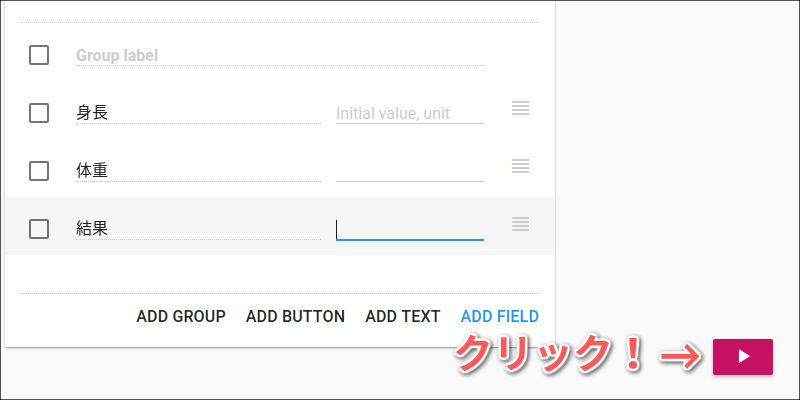Focus the 体重 field name input
The width and height of the screenshot is (800, 400).
[198, 171]
